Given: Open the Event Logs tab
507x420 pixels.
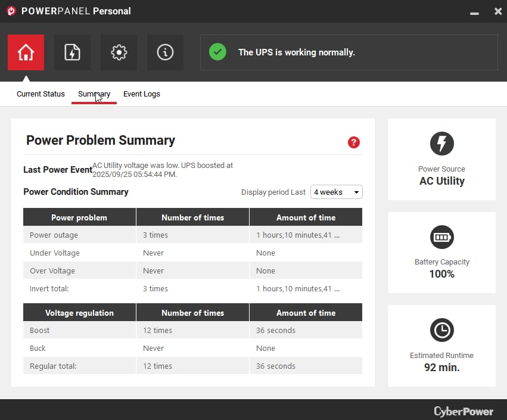Looking at the screenshot, I should click(x=142, y=94).
